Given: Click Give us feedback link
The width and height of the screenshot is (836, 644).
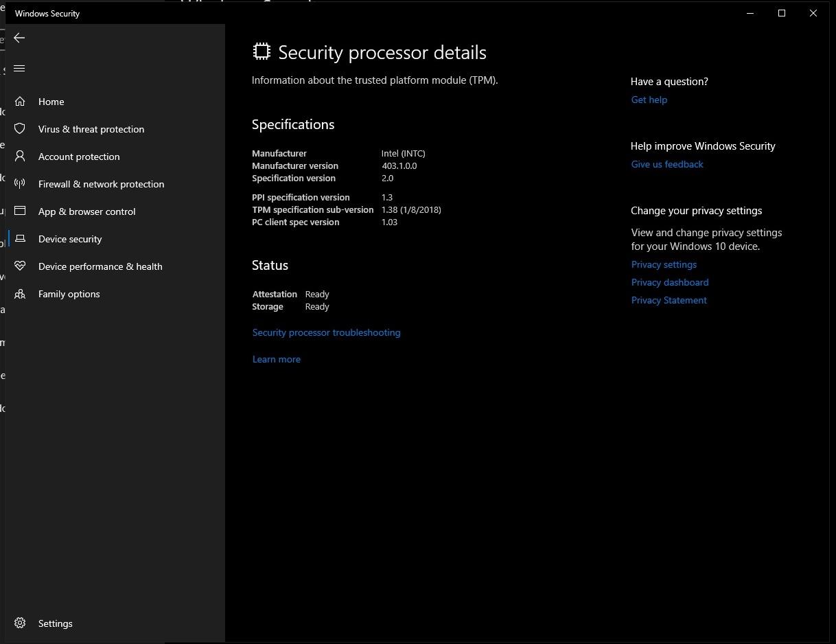Looking at the screenshot, I should 666,164.
